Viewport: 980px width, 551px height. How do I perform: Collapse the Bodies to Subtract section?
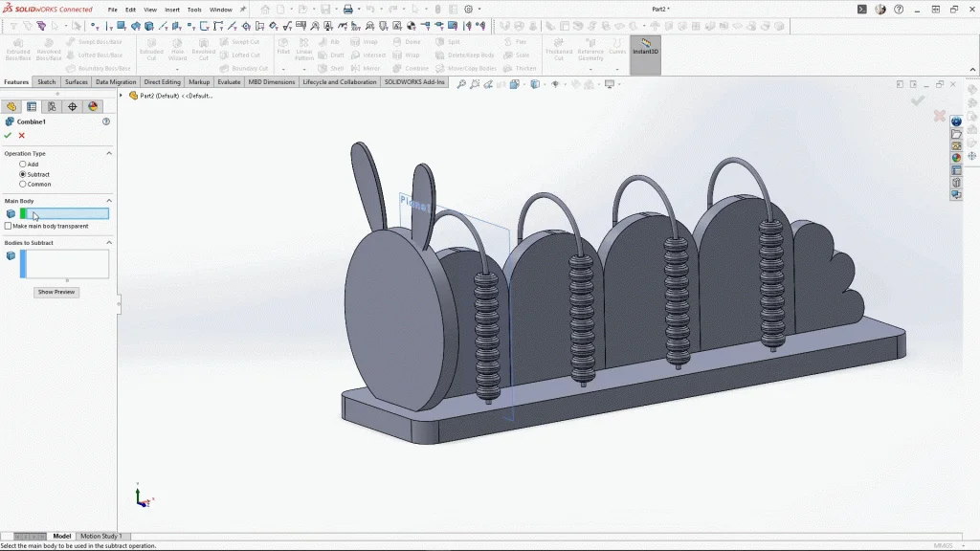click(108, 243)
